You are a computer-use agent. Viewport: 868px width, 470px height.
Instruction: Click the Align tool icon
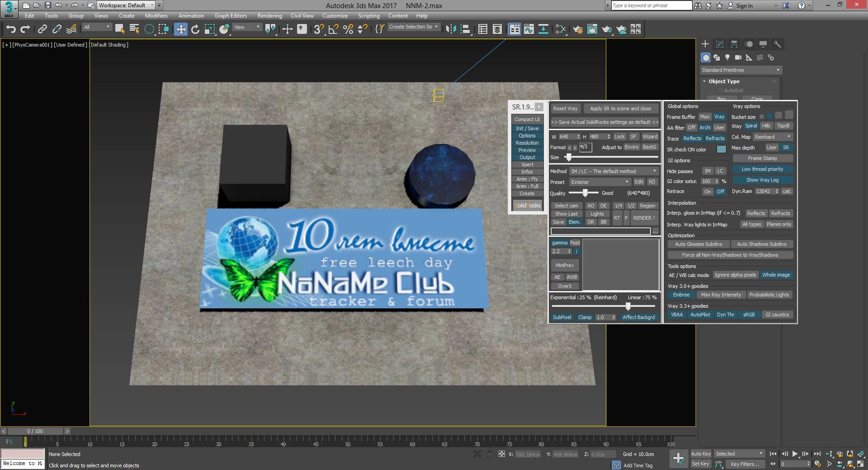(x=465, y=29)
